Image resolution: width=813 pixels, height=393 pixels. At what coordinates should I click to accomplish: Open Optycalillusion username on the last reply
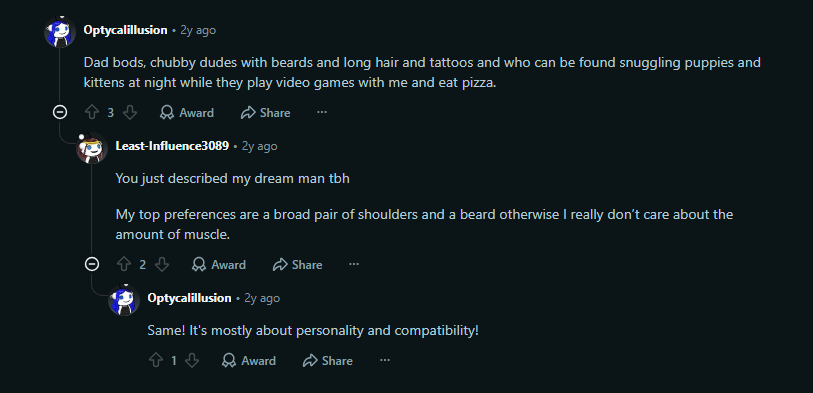[x=189, y=298]
